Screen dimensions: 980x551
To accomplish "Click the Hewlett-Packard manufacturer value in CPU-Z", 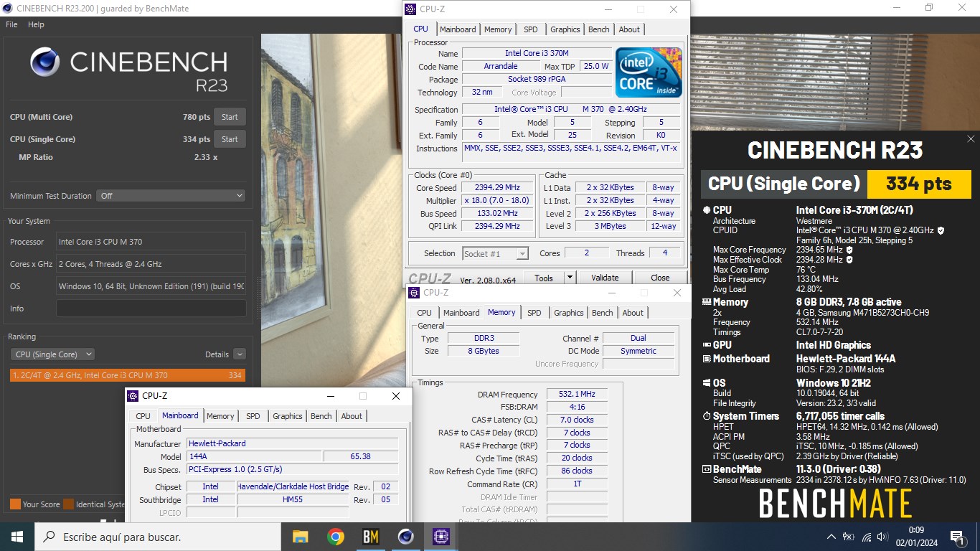I will [293, 444].
